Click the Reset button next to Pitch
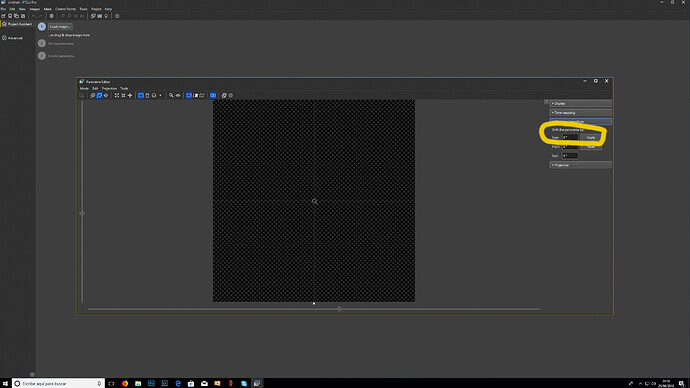This screenshot has width=690, height=388. 591,147
